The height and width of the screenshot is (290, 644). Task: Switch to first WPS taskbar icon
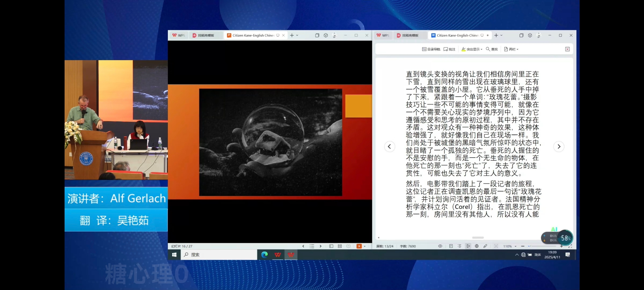[x=278, y=255]
